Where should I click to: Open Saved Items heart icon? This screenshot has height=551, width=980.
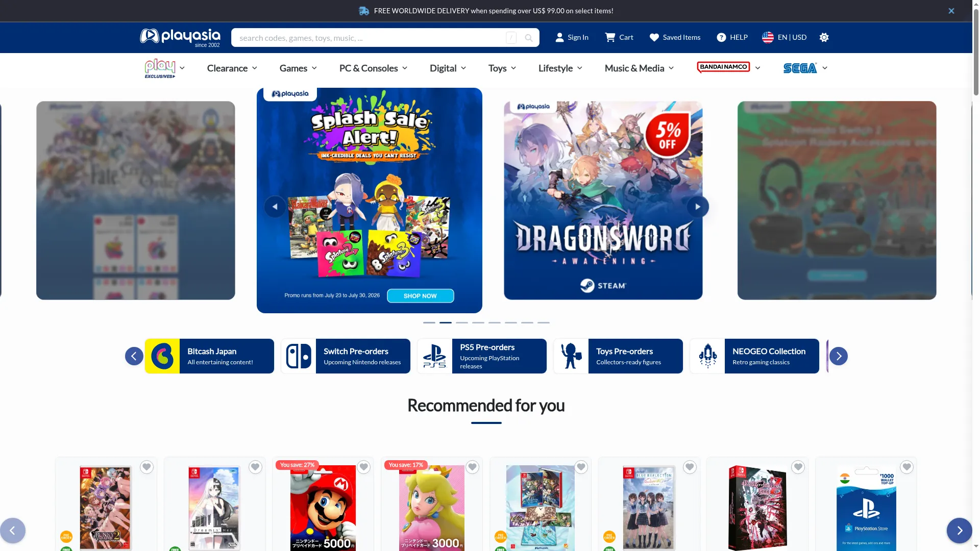pyautogui.click(x=654, y=37)
